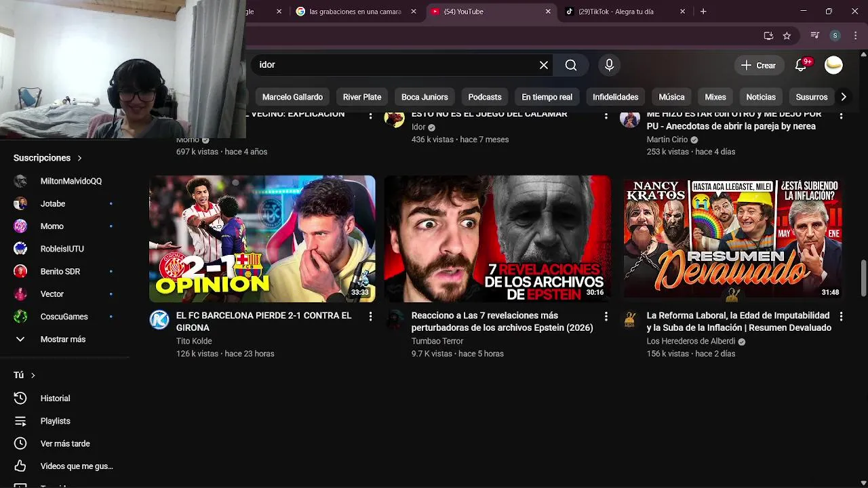Close the YouTube tab

[548, 12]
